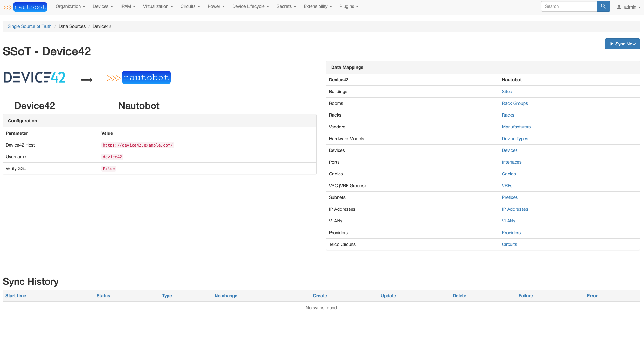The image size is (644, 342).
Task: Click the Rooms row label
Action: (x=336, y=103)
